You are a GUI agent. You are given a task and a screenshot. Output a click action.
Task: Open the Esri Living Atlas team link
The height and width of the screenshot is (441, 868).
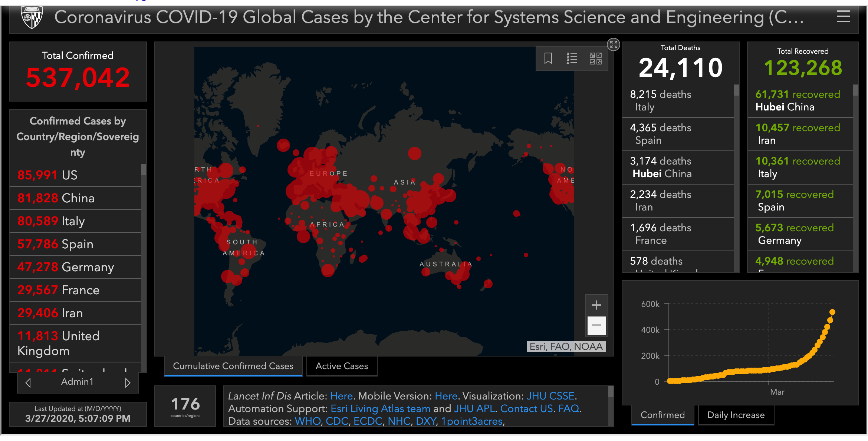pos(380,408)
